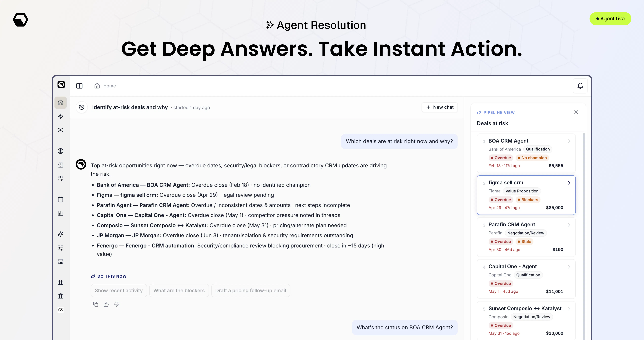Open the sliders settings sidebar icon
The width and height of the screenshot is (644, 340).
[60, 248]
